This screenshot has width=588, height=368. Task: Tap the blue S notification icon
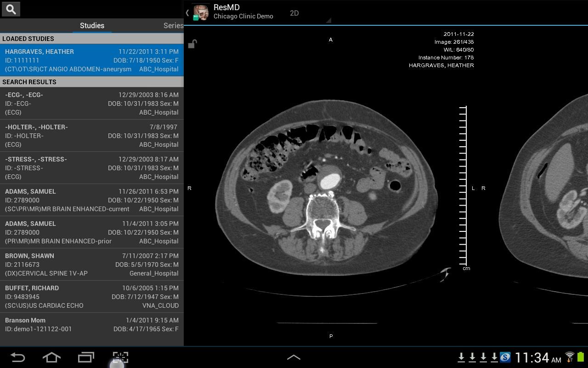pos(505,357)
